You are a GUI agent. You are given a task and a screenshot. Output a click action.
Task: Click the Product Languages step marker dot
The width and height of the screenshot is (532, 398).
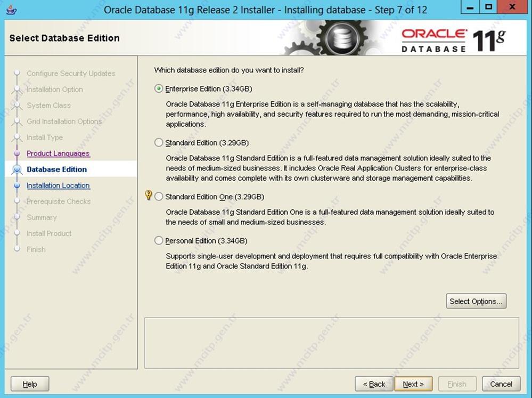17,153
